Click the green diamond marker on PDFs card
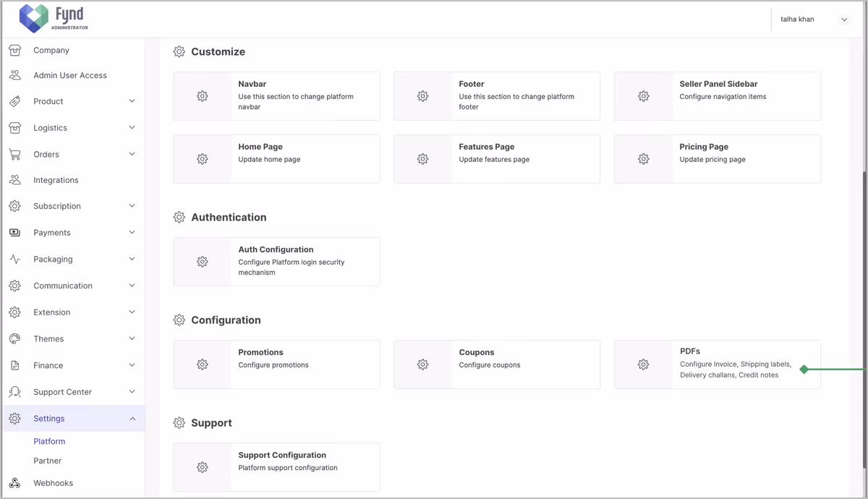Image resolution: width=868 pixels, height=499 pixels. [804, 369]
